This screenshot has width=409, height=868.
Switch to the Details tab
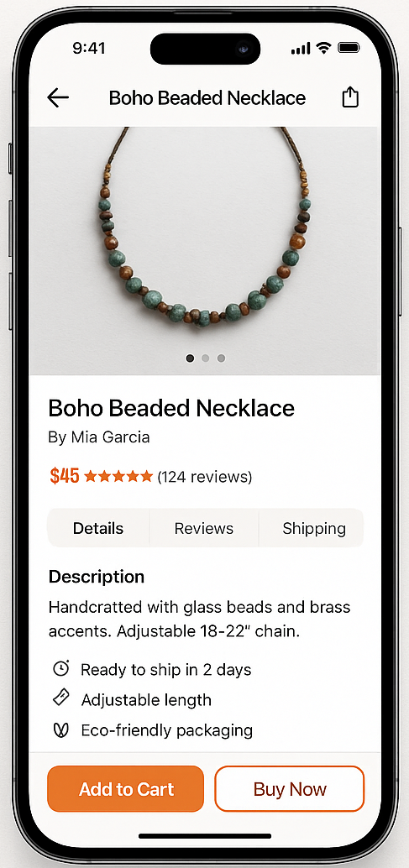click(98, 528)
